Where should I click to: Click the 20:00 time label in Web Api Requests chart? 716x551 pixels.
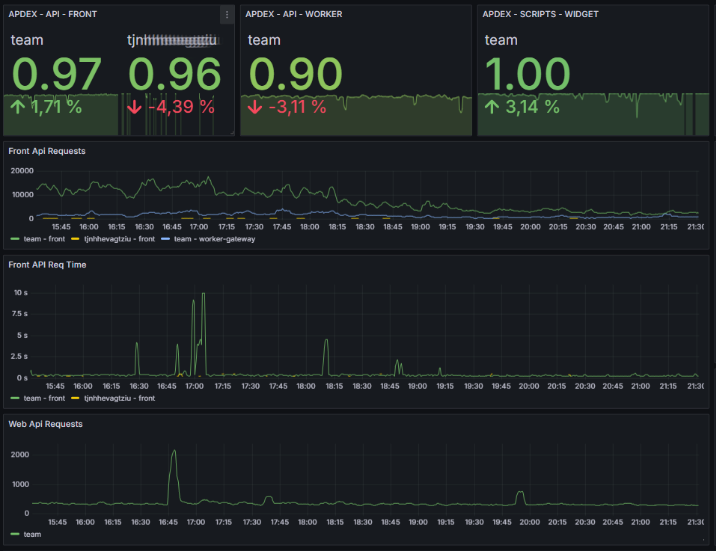530,522
